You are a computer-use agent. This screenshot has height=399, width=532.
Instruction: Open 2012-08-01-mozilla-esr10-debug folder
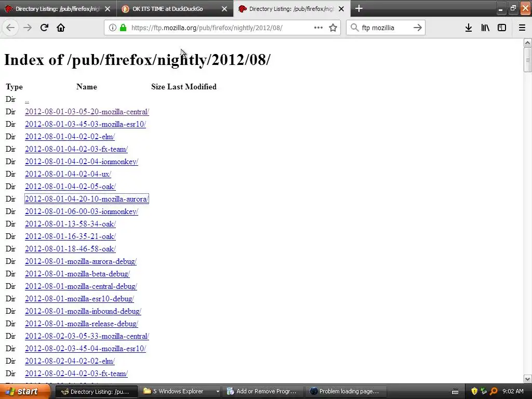79,299
